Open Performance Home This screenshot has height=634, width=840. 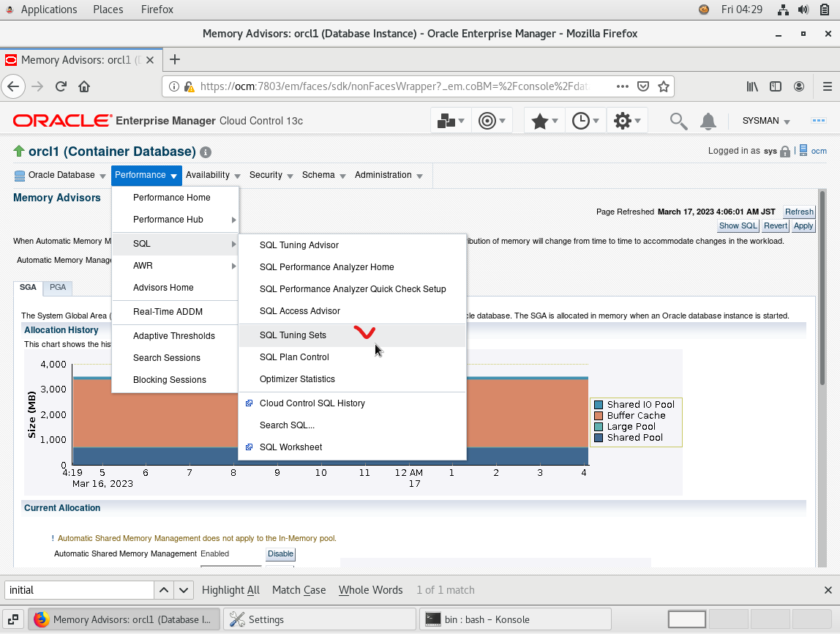pyautogui.click(x=175, y=198)
